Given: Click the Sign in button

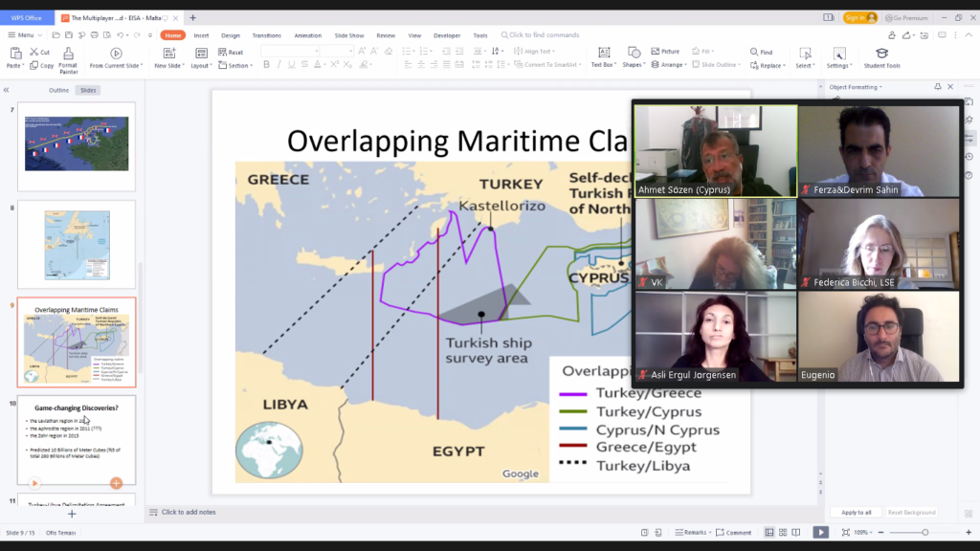Looking at the screenshot, I should (x=860, y=18).
